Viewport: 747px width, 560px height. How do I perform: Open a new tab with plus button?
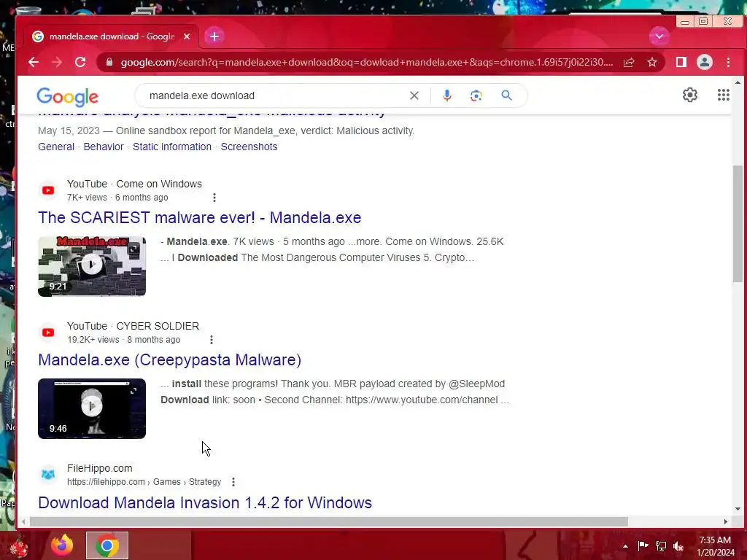pyautogui.click(x=214, y=36)
